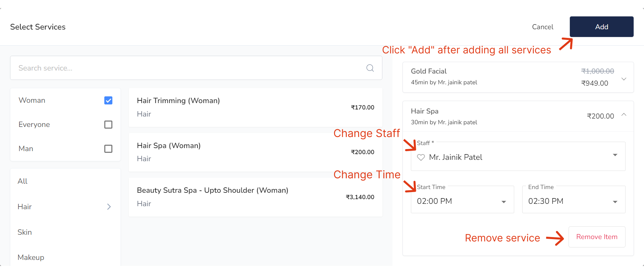Choose the Makeup category
The image size is (644, 274).
click(31, 258)
